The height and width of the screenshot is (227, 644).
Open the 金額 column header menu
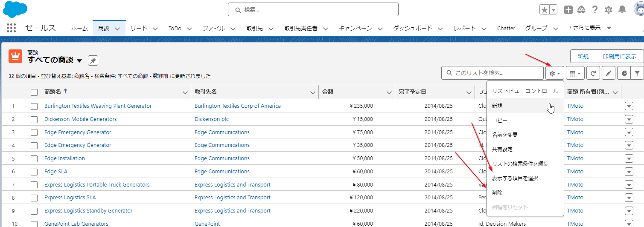389,92
